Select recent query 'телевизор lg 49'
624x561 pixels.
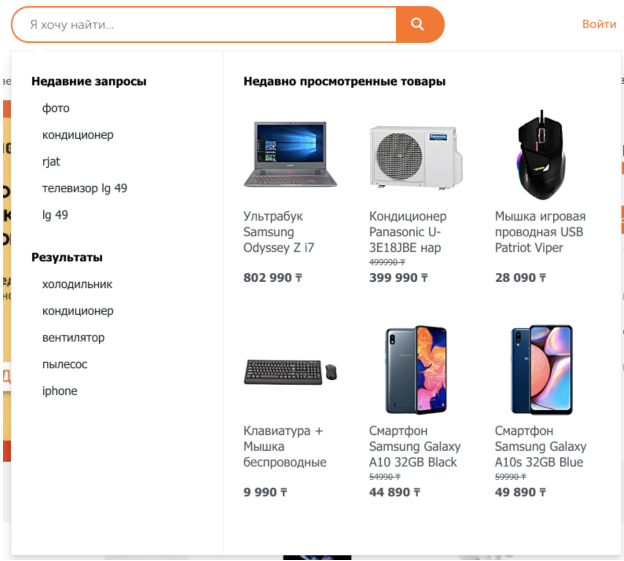point(84,188)
